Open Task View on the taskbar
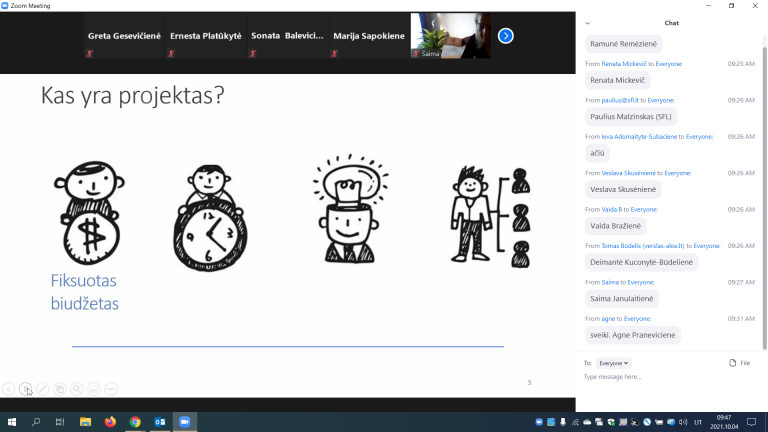This screenshot has width=768, height=432. [60, 422]
